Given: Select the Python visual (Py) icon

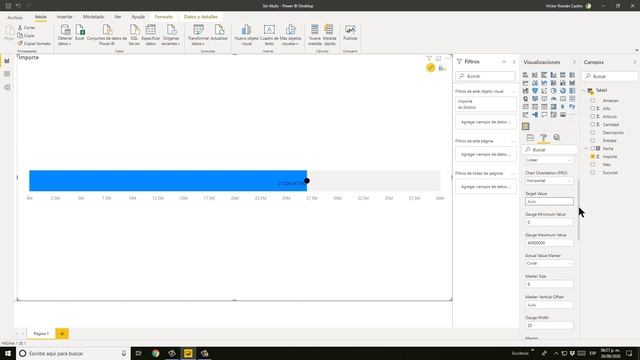Looking at the screenshot, I should (x=572, y=107).
